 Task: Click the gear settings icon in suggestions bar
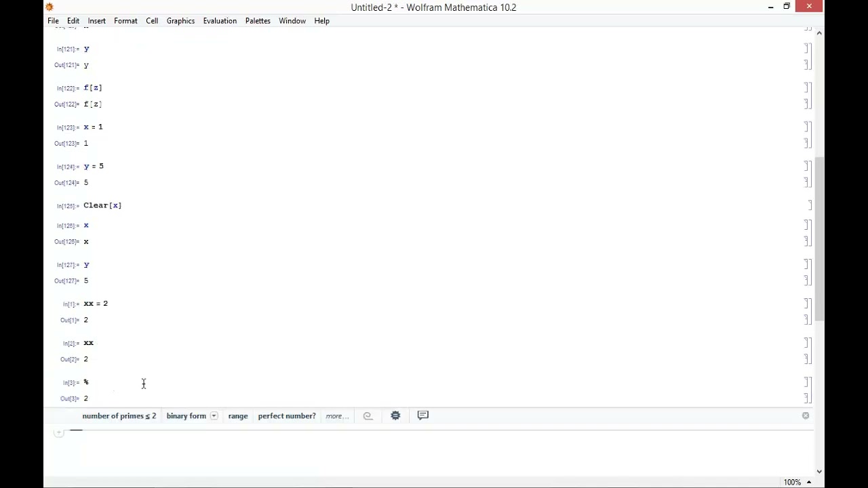coord(395,415)
